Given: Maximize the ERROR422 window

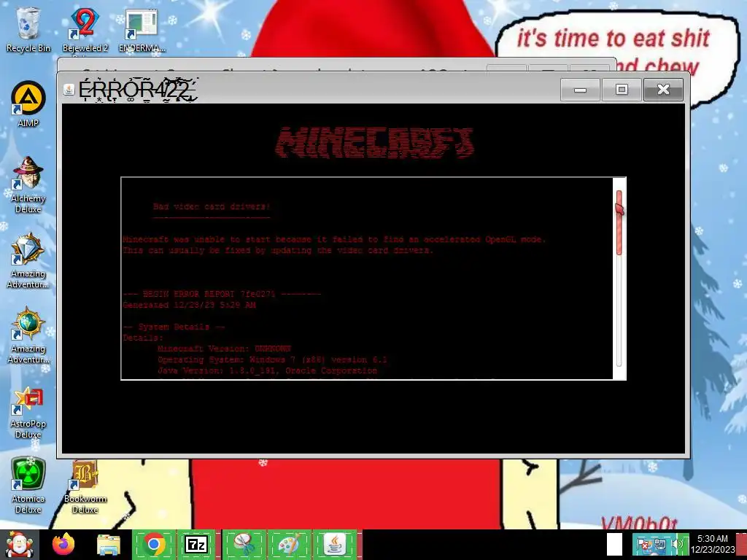Looking at the screenshot, I should [x=622, y=90].
